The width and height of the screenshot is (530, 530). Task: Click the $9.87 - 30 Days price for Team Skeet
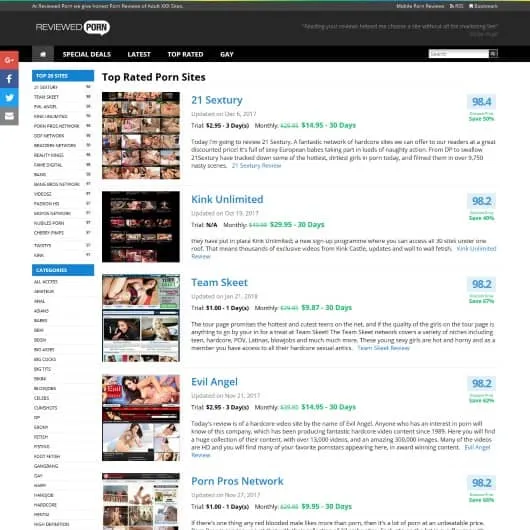[327, 308]
